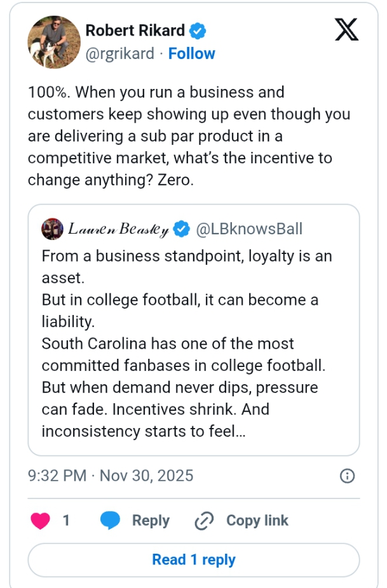387x588 pixels.
Task: Click the chain link copy icon
Action: click(203, 521)
